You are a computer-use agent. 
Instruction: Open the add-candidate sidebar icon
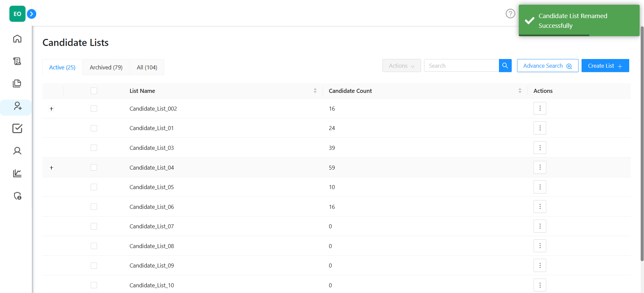click(x=17, y=106)
